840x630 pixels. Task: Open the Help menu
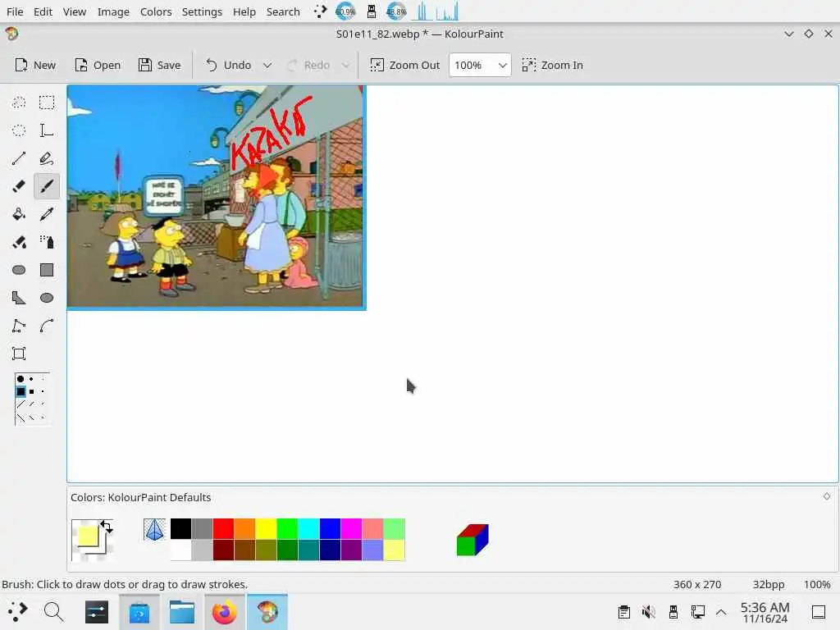pos(244,11)
